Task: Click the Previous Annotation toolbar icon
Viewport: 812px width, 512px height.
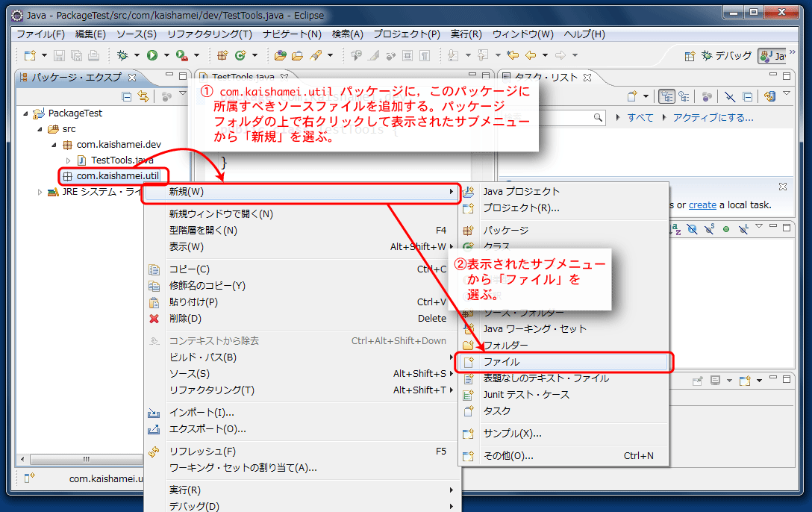Action: click(483, 55)
